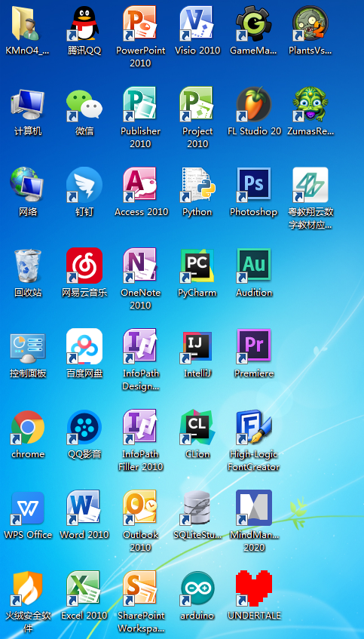Click the KMnO4 user folder
Screen dimensions: 364x639
coord(28,23)
